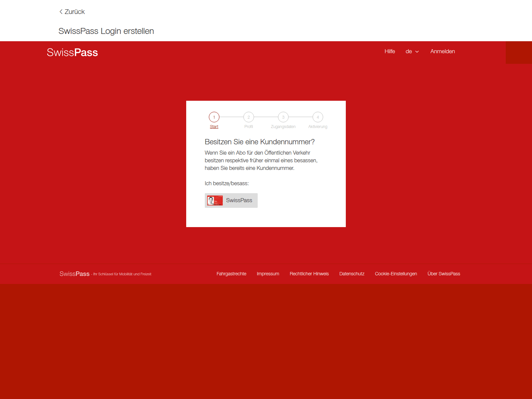Open Cookie-Einstellungen in the footer
Screen dimensions: 532x399
[396, 274]
